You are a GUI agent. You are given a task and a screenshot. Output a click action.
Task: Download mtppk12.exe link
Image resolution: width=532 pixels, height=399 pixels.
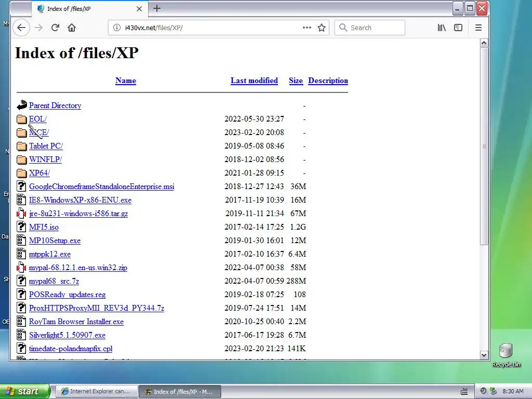50,254
